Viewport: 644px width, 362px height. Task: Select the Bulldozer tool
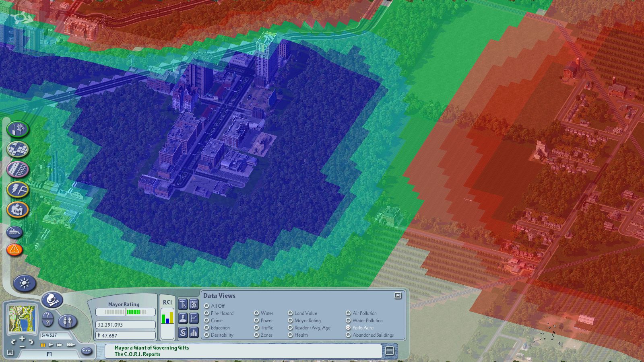14,232
